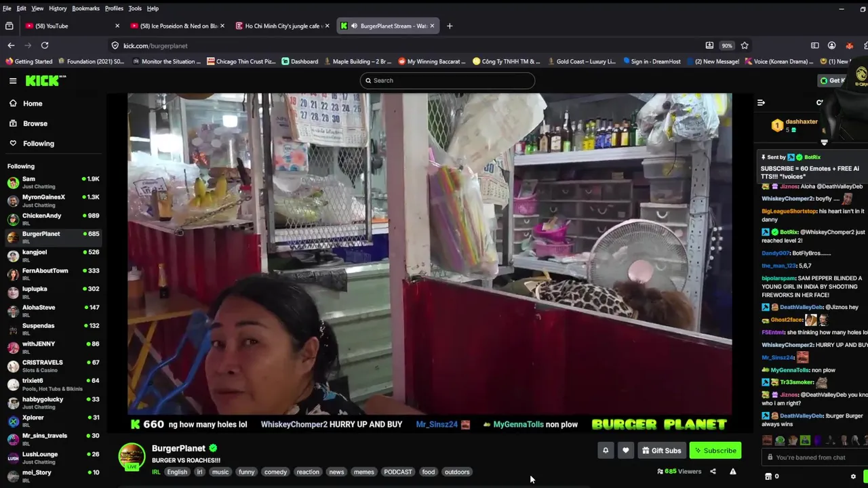Open the Kick hamburger sidebar menu
868x488 pixels.
click(13, 81)
